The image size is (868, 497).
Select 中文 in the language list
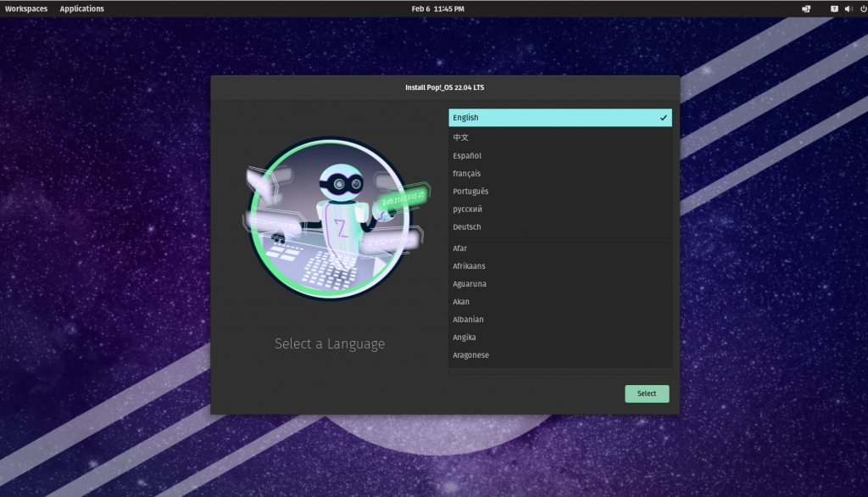(x=560, y=137)
